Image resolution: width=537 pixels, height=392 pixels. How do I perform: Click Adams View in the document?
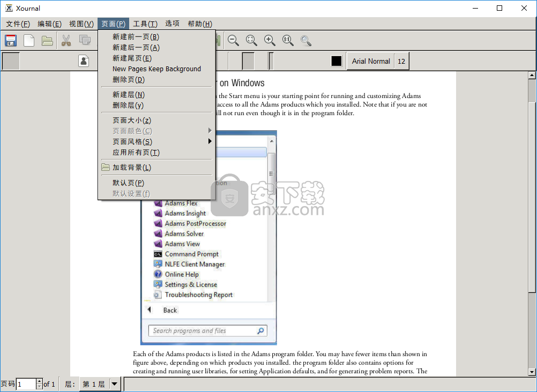(182, 244)
